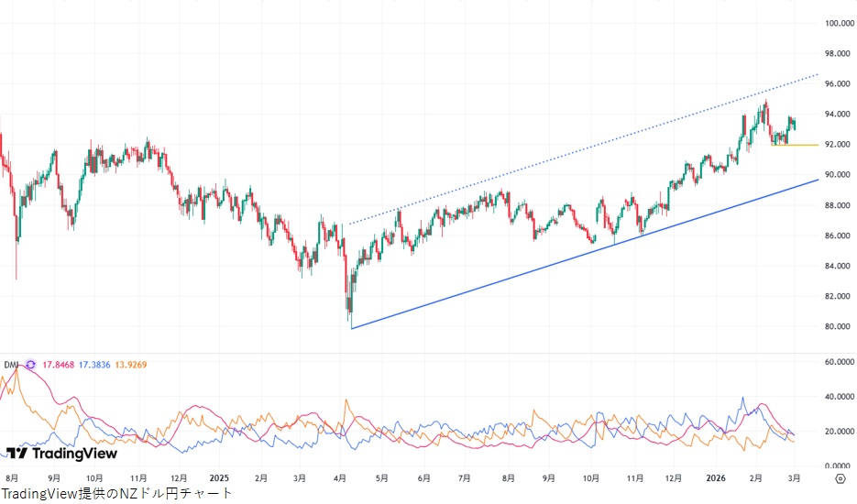This screenshot has height=504, width=857.
Task: Open the TradingView提供のNZドル円チャート link
Action: (116, 494)
